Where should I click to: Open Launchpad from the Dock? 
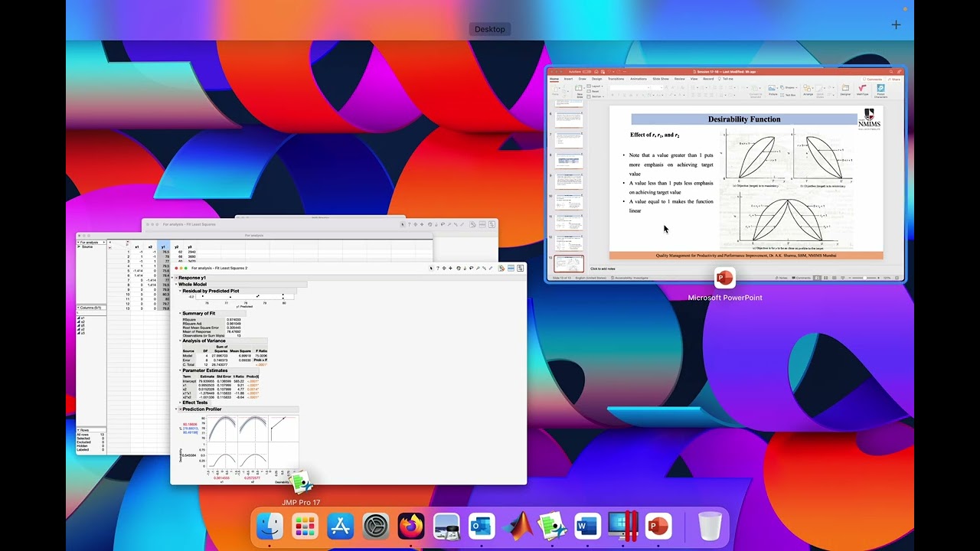[305, 527]
